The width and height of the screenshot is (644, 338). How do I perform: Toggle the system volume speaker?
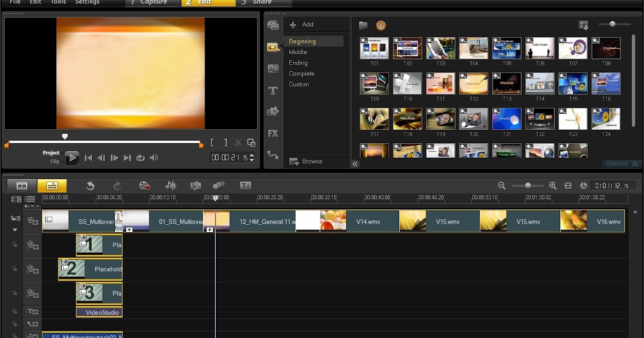pyautogui.click(x=153, y=158)
